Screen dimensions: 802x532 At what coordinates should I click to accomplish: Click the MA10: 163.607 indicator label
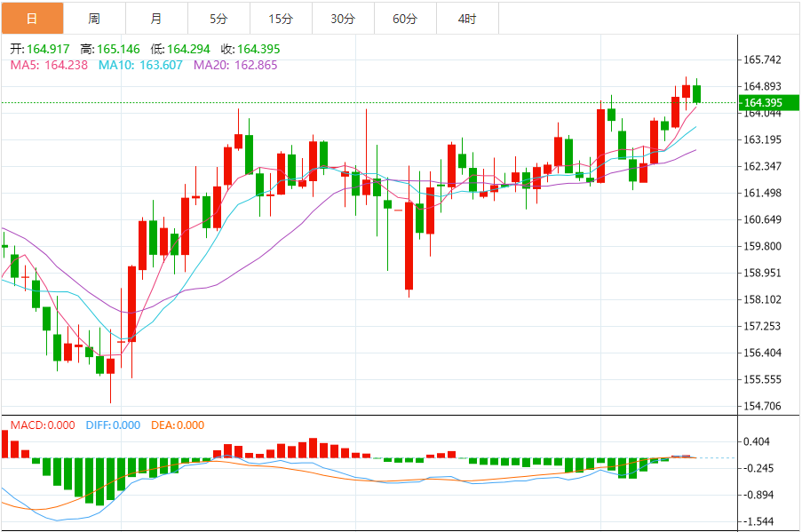point(140,65)
